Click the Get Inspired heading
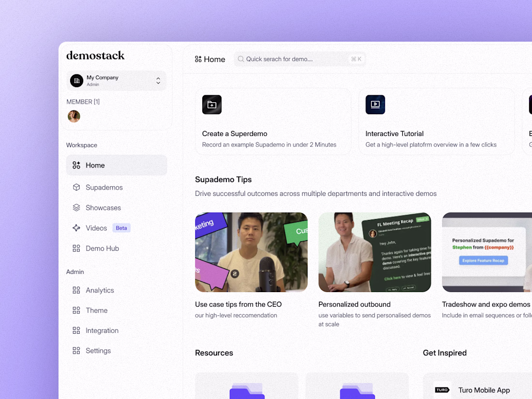This screenshot has height=399, width=532. [x=444, y=353]
